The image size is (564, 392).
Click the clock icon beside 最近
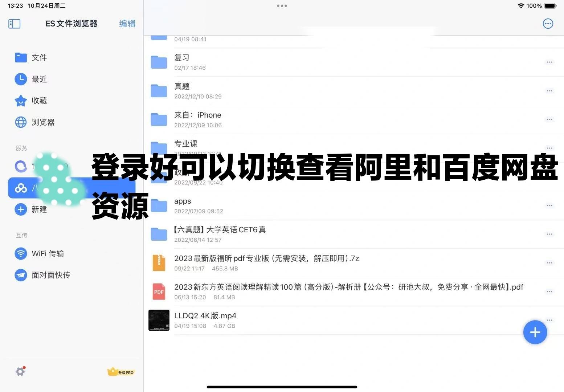tap(21, 79)
